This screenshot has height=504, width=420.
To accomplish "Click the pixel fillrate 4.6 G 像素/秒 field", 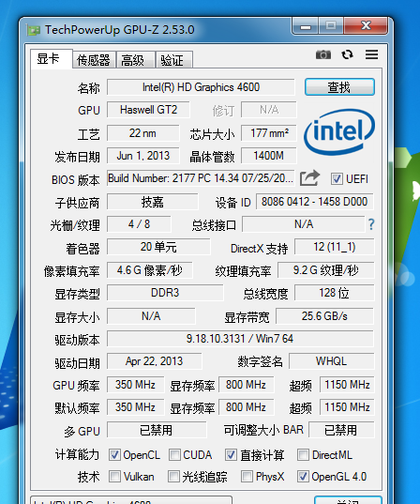I will tap(150, 270).
